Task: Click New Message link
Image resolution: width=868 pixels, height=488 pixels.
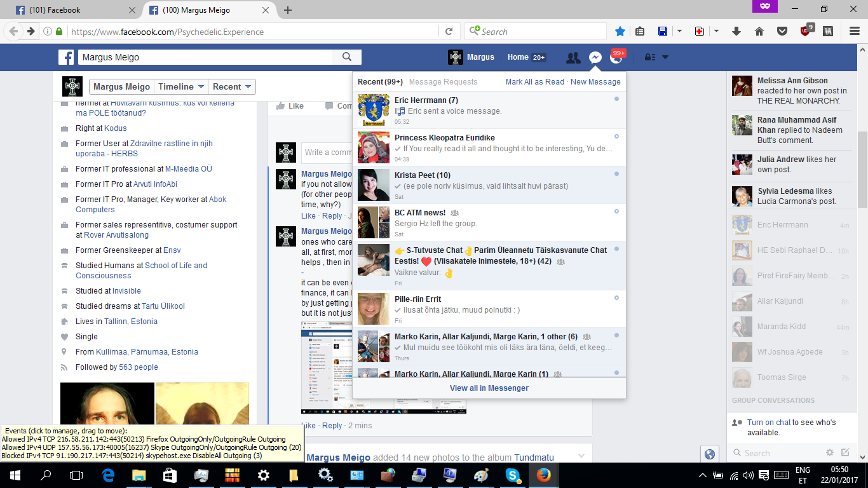Action: pyautogui.click(x=595, y=82)
